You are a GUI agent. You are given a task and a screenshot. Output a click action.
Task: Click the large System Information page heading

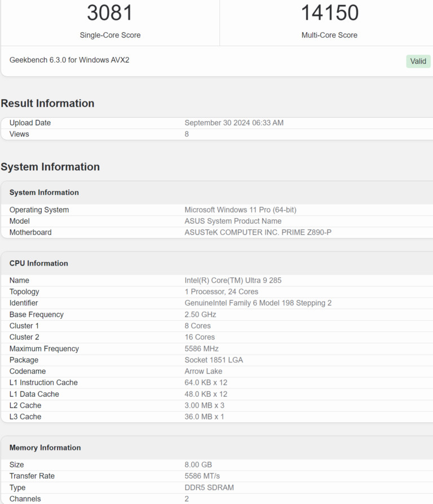click(x=50, y=167)
